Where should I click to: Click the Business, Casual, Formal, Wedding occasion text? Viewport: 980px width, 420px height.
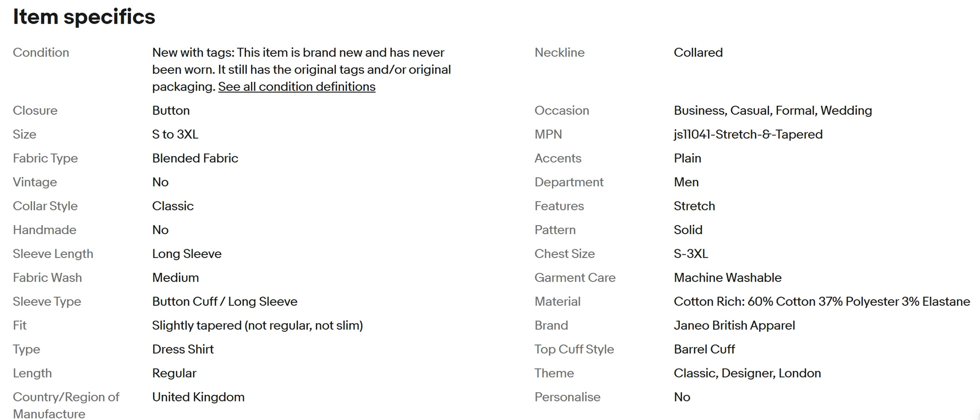(773, 110)
